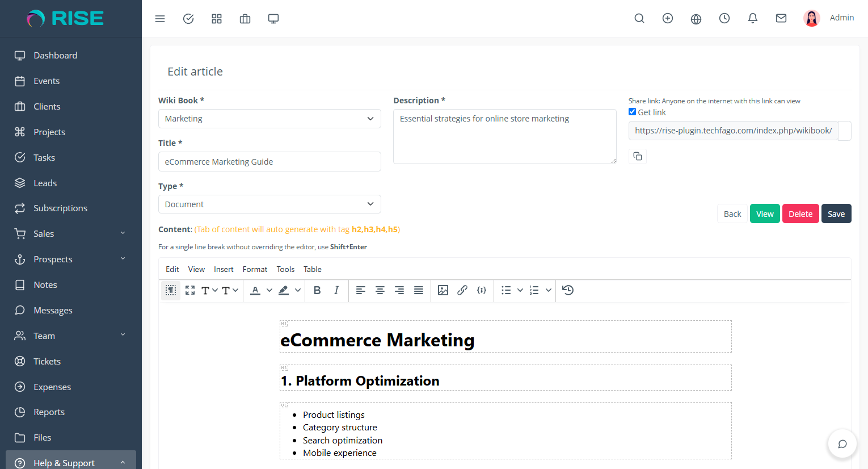
Task: Expand the Type selection dropdown
Action: click(269, 204)
